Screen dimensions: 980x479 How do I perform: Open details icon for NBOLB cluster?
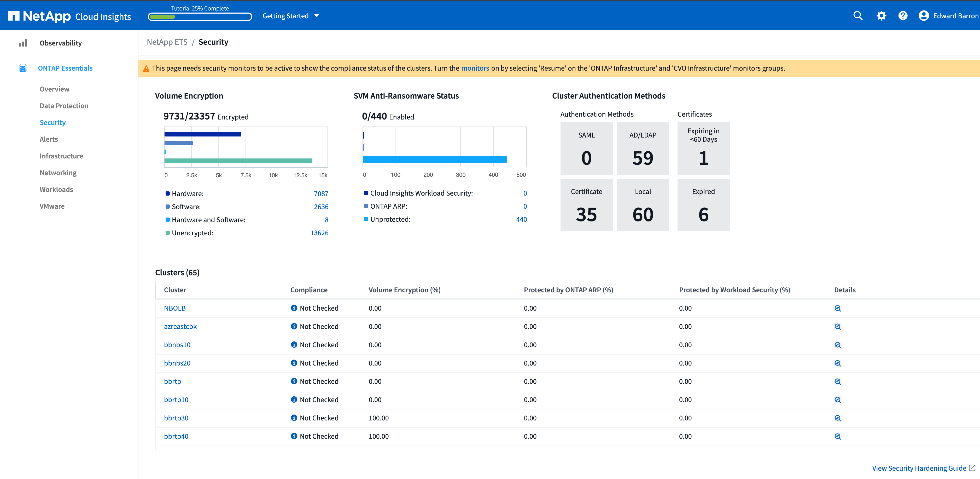pyautogui.click(x=837, y=309)
